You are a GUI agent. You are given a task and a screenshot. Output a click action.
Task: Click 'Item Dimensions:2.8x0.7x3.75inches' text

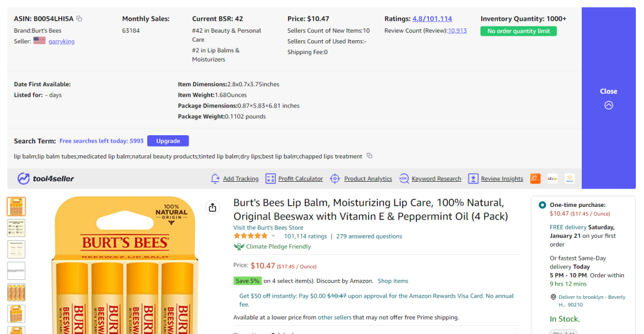tap(228, 84)
